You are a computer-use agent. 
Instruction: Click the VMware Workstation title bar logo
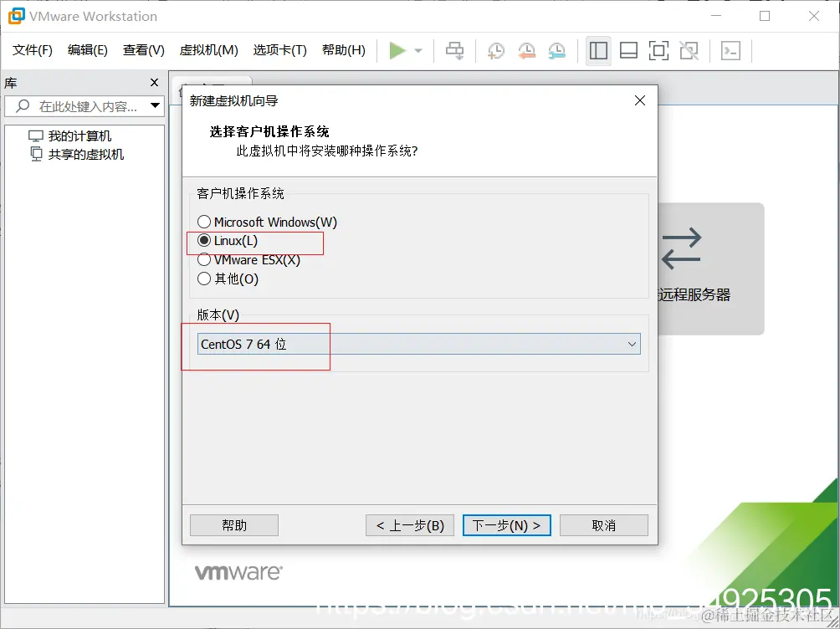[16, 16]
